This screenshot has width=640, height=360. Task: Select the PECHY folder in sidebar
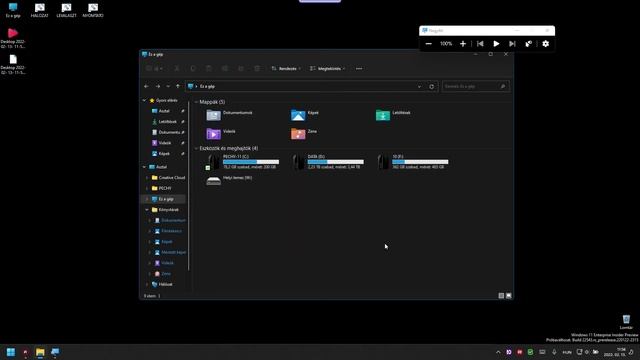164,188
